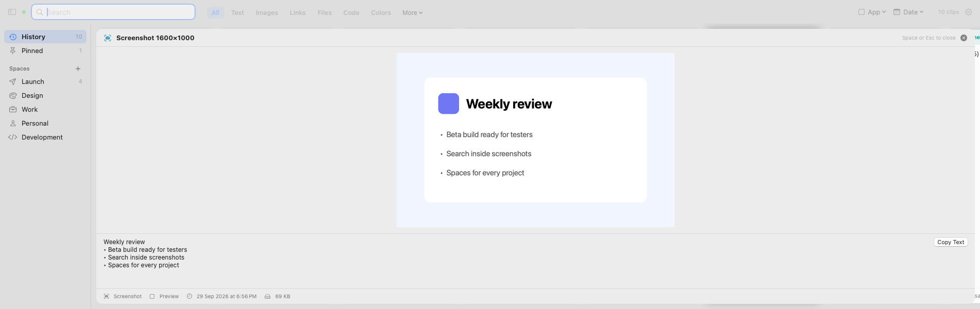Click the Copy Text button
The image size is (980, 309).
pyautogui.click(x=951, y=242)
